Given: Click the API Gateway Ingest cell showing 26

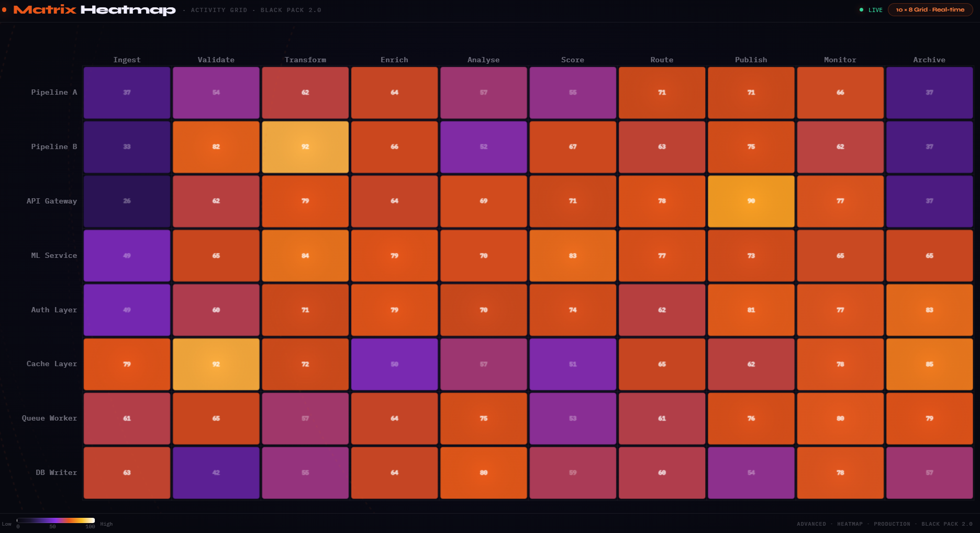Looking at the screenshot, I should tap(127, 201).
